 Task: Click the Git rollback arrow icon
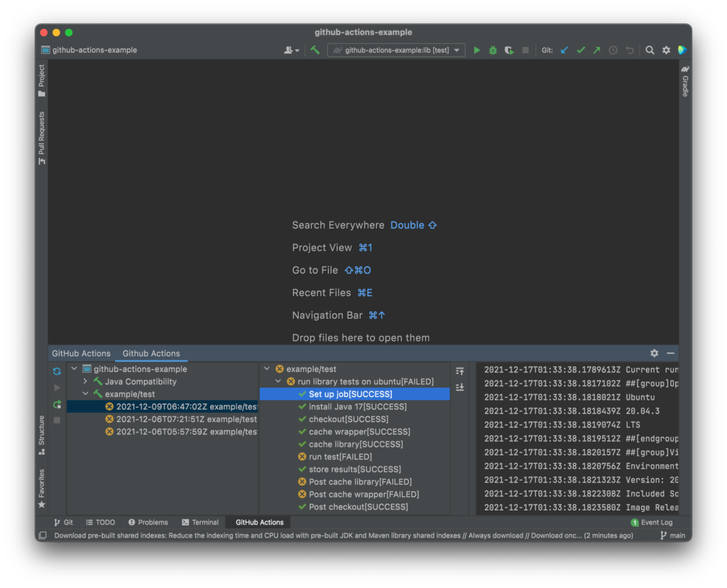tap(629, 50)
